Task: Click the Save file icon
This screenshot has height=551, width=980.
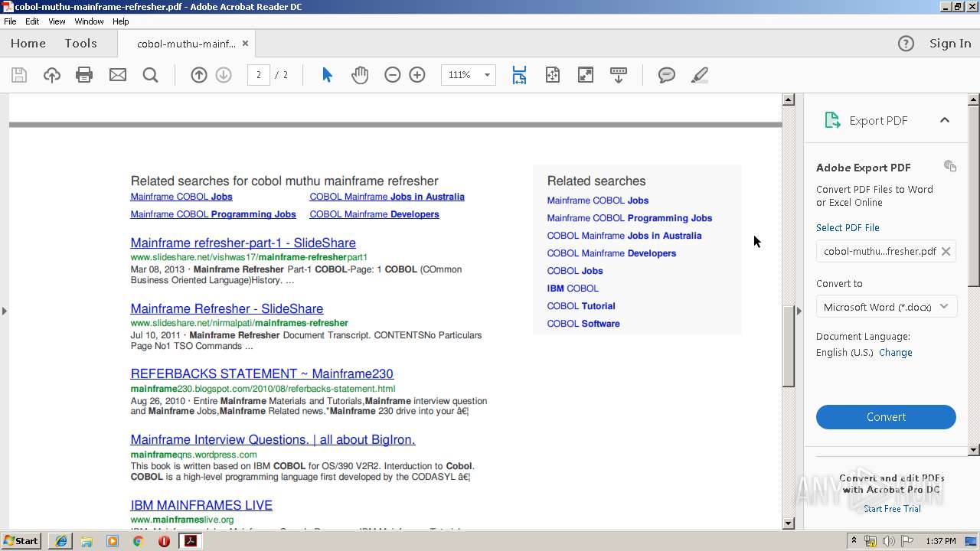Action: coord(19,75)
